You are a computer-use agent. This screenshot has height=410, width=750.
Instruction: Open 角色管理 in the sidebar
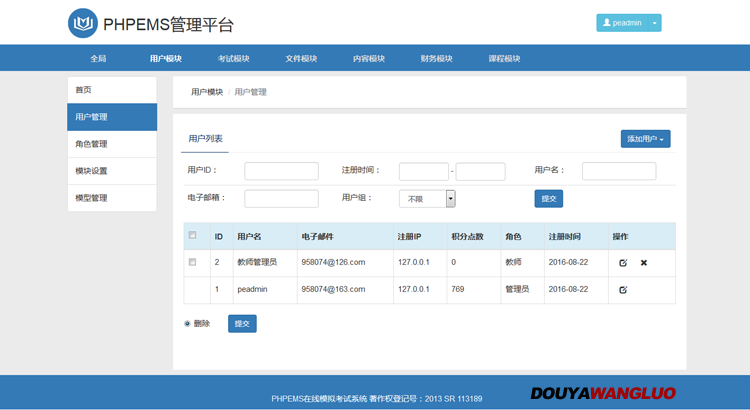point(112,144)
